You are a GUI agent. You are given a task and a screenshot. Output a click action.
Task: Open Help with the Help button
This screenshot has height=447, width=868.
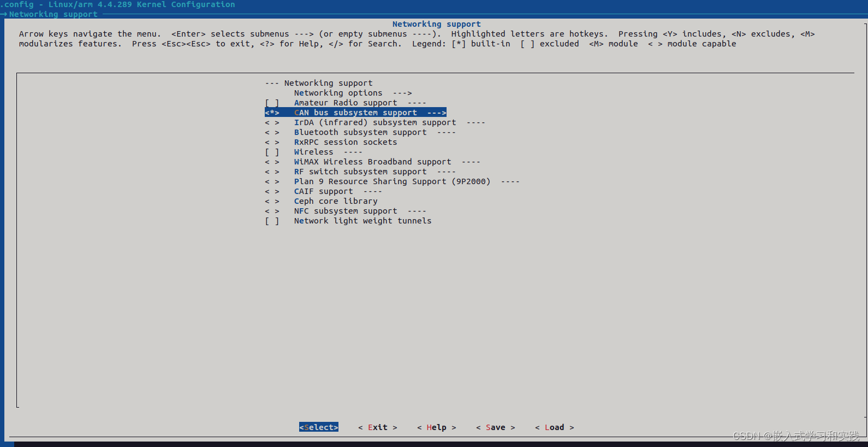[437, 427]
